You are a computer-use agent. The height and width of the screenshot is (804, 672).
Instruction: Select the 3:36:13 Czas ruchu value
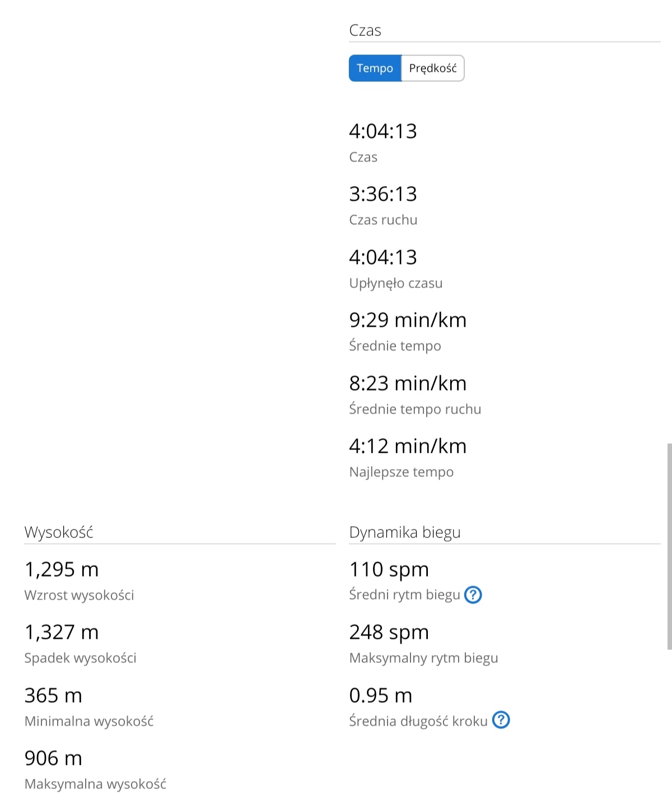click(383, 194)
